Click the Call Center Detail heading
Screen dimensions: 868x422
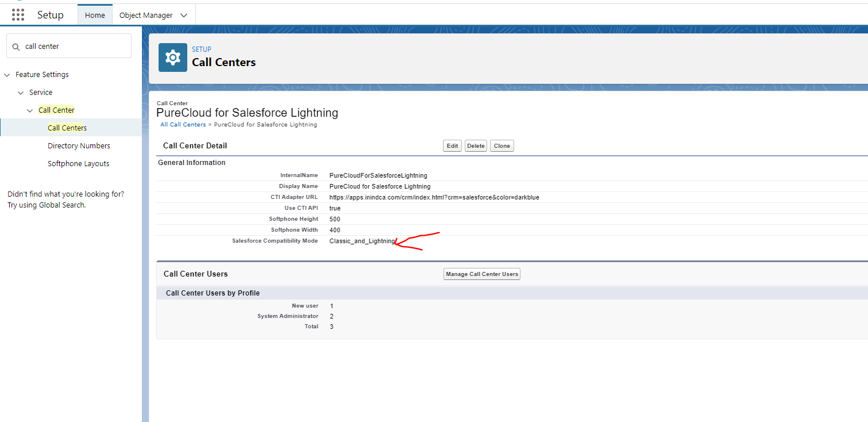(195, 146)
